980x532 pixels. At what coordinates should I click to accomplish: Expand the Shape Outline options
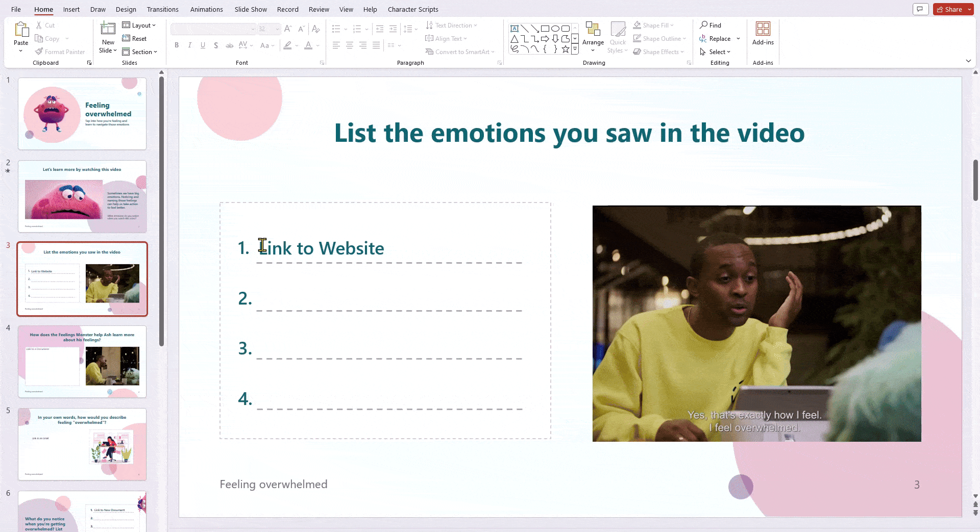tap(684, 38)
